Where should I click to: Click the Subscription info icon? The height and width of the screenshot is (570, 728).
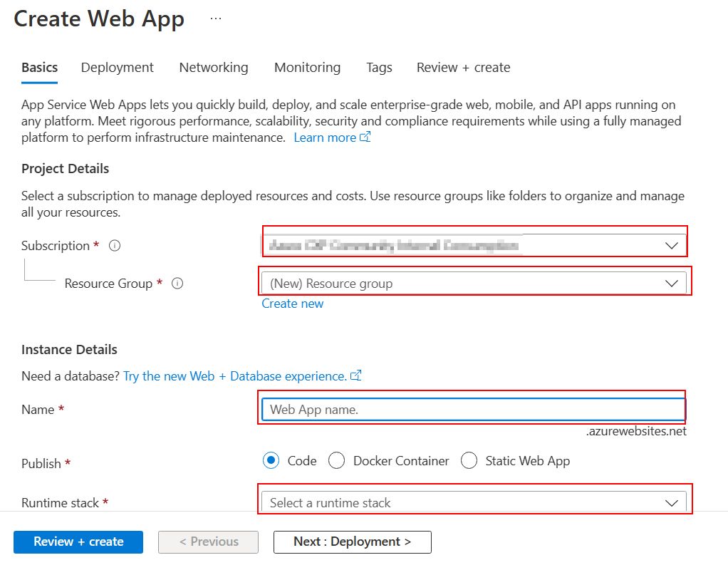pos(115,246)
